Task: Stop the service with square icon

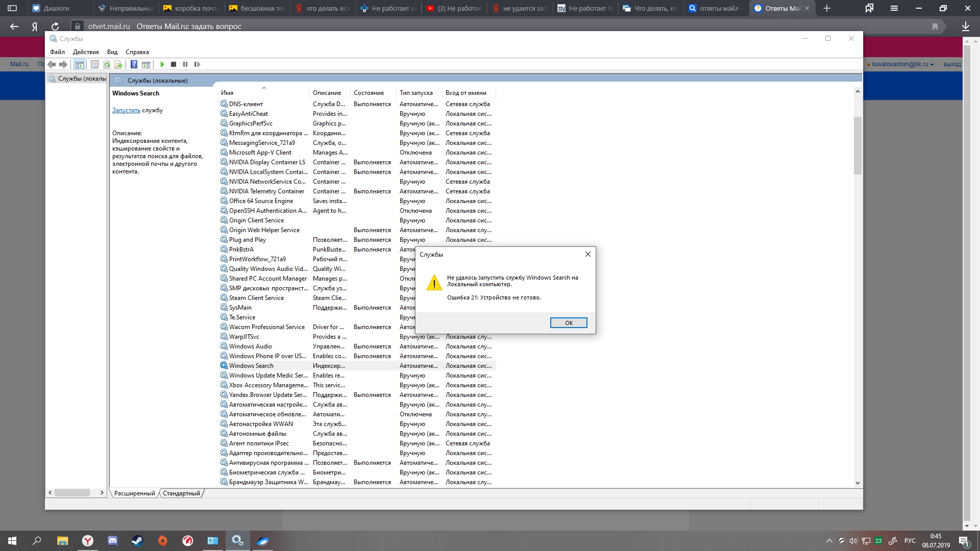Action: pos(174,64)
